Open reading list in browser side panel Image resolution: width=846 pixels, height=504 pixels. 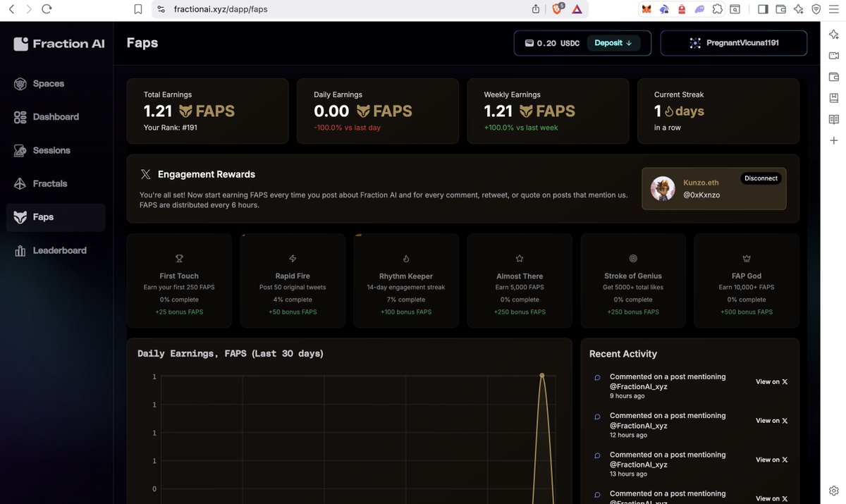(x=834, y=119)
